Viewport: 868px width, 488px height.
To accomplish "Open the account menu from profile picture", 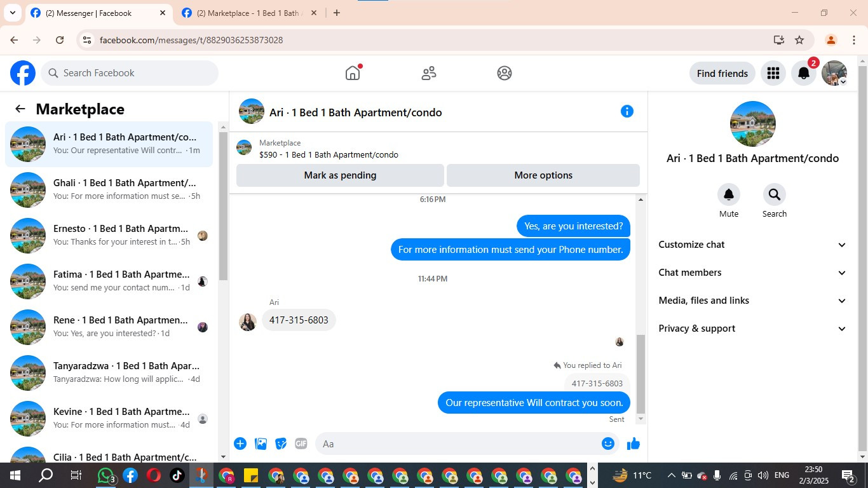I will pos(834,73).
